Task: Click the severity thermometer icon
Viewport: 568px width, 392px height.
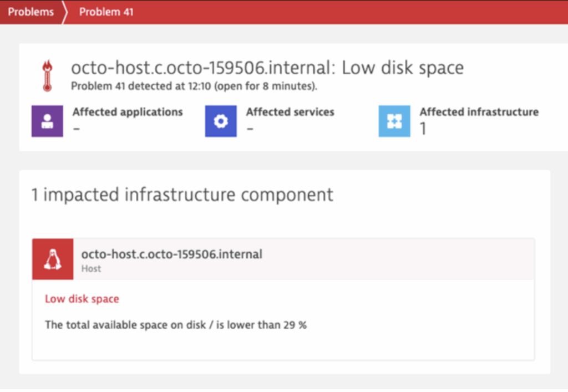Action: [47, 74]
